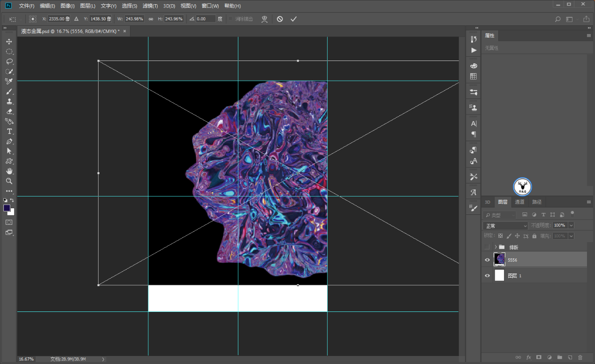This screenshot has width=595, height=364.
Task: Select the Lasso tool
Action: [9, 61]
